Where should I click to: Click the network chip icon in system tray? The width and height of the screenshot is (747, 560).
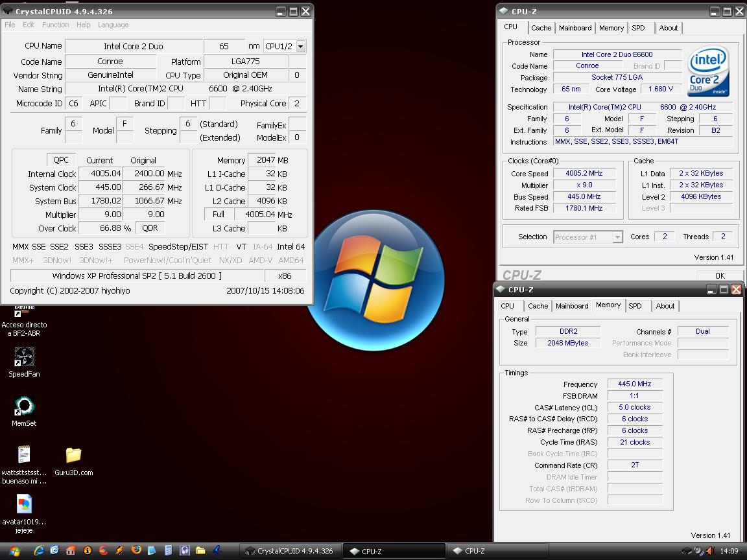coord(687,551)
